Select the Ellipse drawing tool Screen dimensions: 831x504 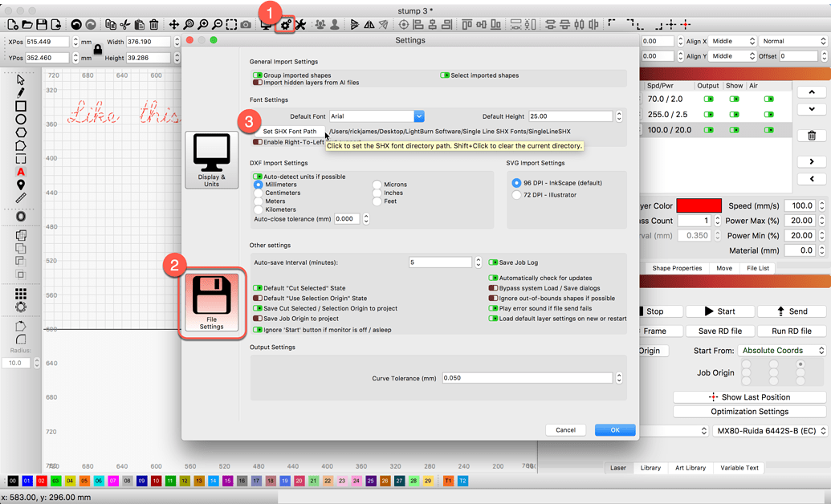pyautogui.click(x=21, y=119)
